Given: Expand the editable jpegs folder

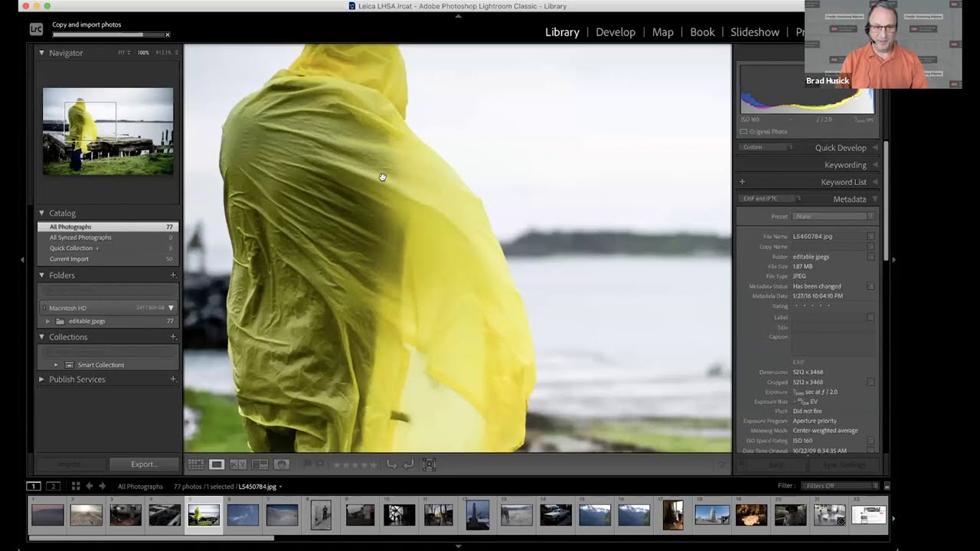Looking at the screenshot, I should (48, 321).
